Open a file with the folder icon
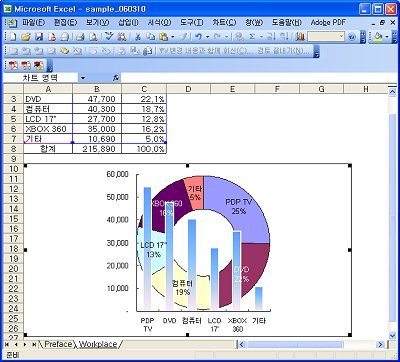Screen dimensions: 400x362 [x=26, y=37]
